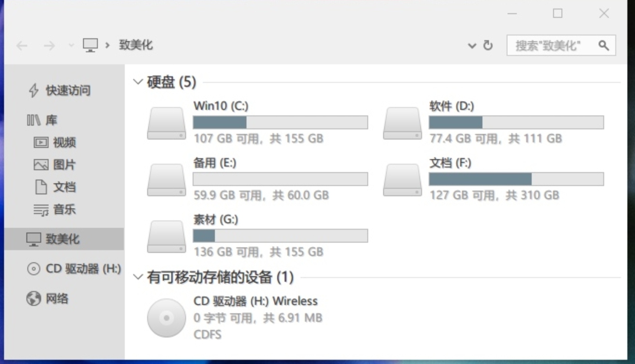Collapse the 硬盘 (5) group
Screen dimensions: 635x364
tap(138, 82)
